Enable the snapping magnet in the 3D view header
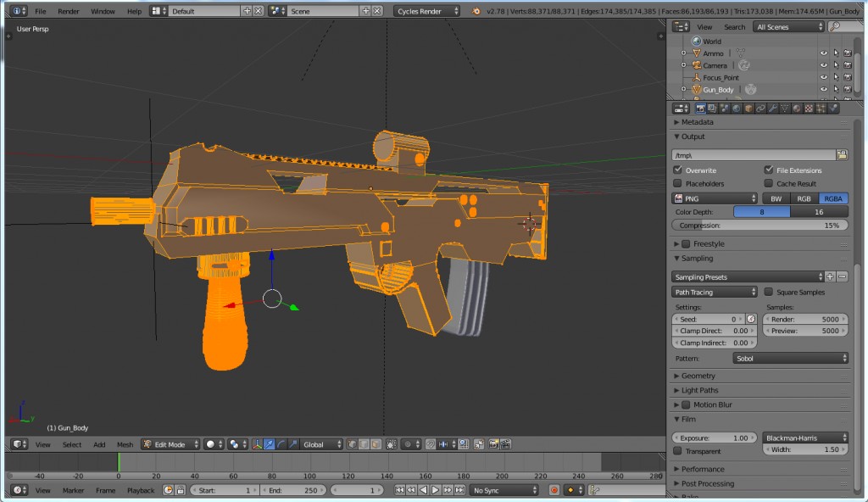 431,443
